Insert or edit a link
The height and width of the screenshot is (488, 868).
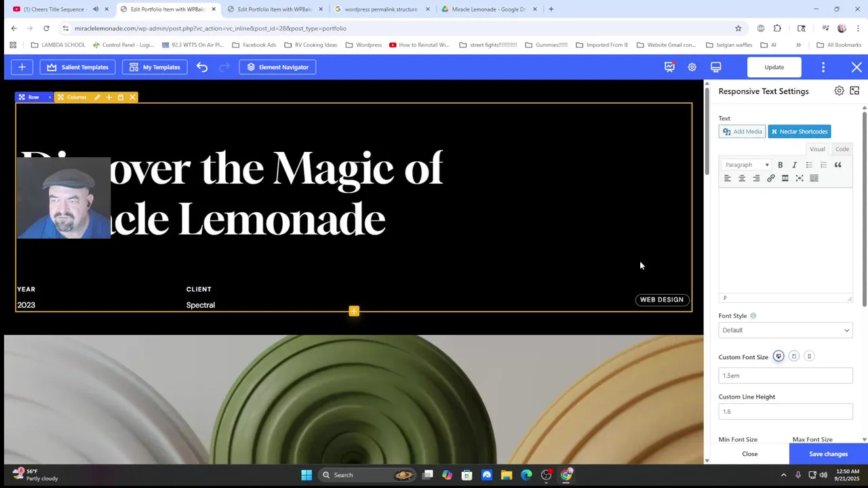(770, 178)
